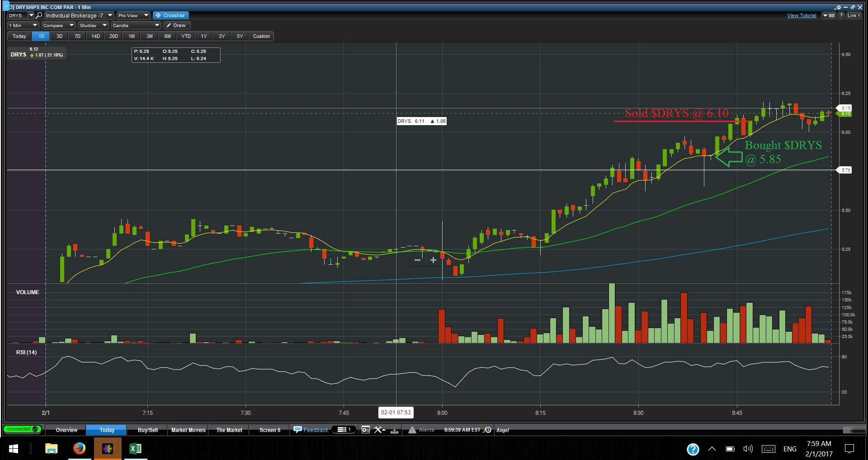The width and height of the screenshot is (868, 460).
Task: Click the Feedback speech bubble icon
Action: (x=297, y=430)
